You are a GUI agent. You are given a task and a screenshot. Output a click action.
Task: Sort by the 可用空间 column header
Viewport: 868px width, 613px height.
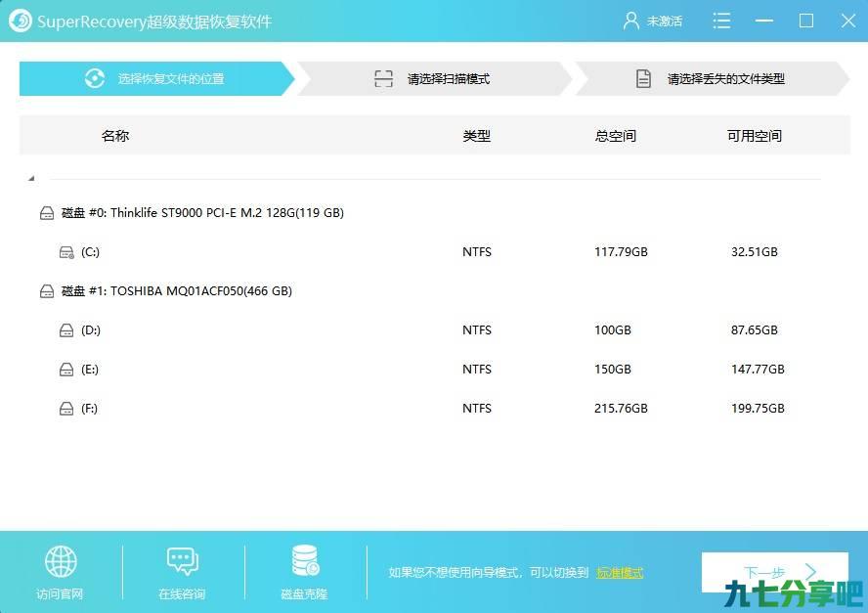(755, 136)
